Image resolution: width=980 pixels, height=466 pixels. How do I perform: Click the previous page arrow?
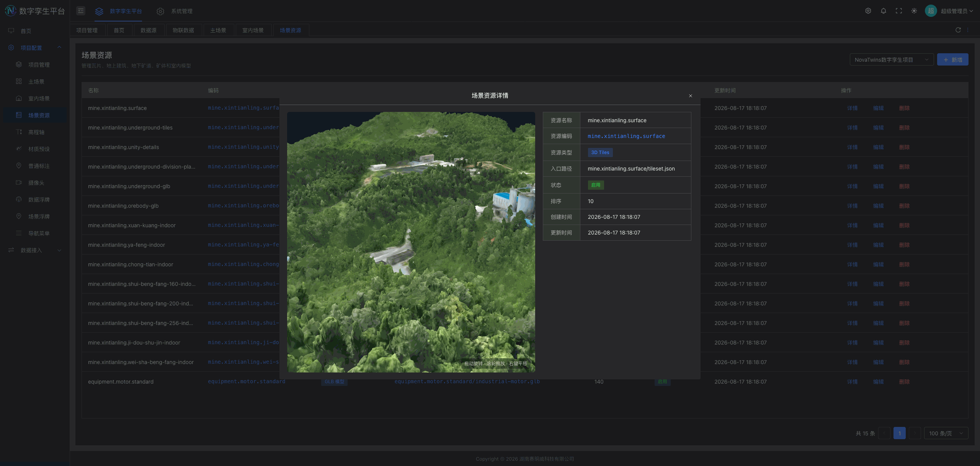884,433
